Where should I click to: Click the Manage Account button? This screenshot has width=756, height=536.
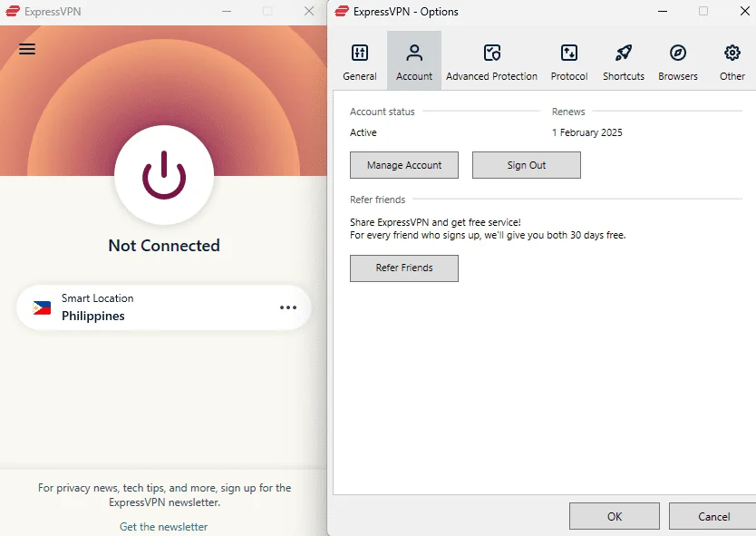[404, 165]
